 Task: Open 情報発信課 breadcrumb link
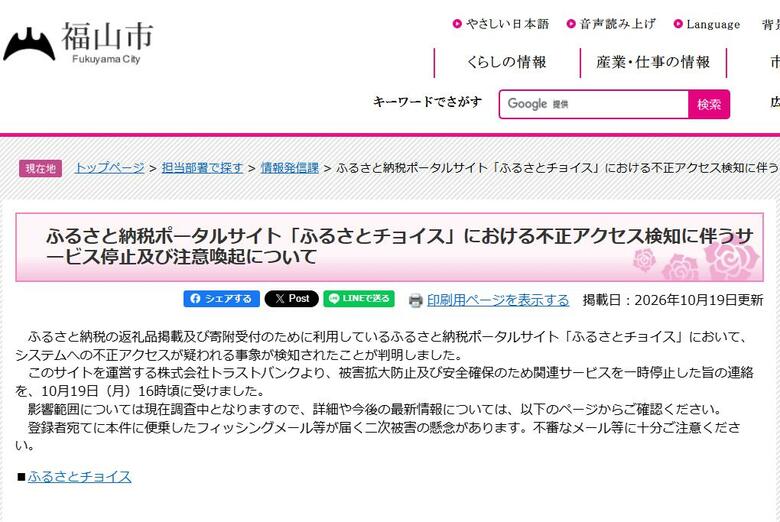pyautogui.click(x=290, y=168)
